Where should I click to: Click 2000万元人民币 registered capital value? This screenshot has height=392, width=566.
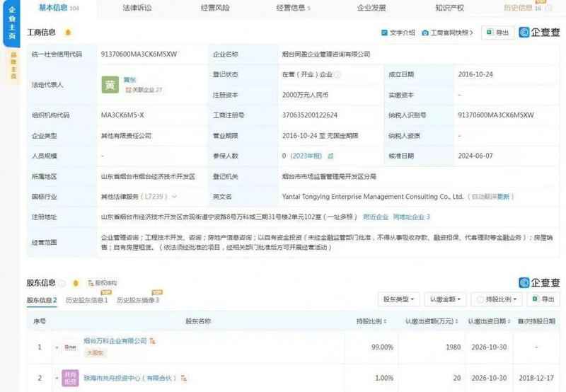coord(306,95)
